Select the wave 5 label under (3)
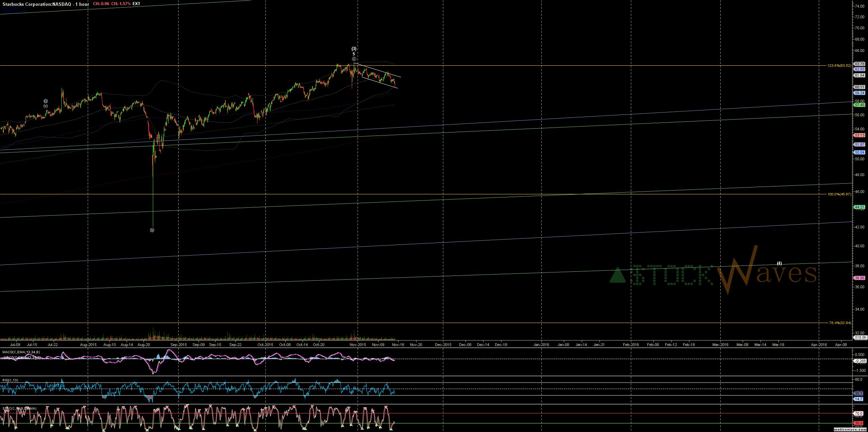The height and width of the screenshot is (432, 868). point(354,54)
